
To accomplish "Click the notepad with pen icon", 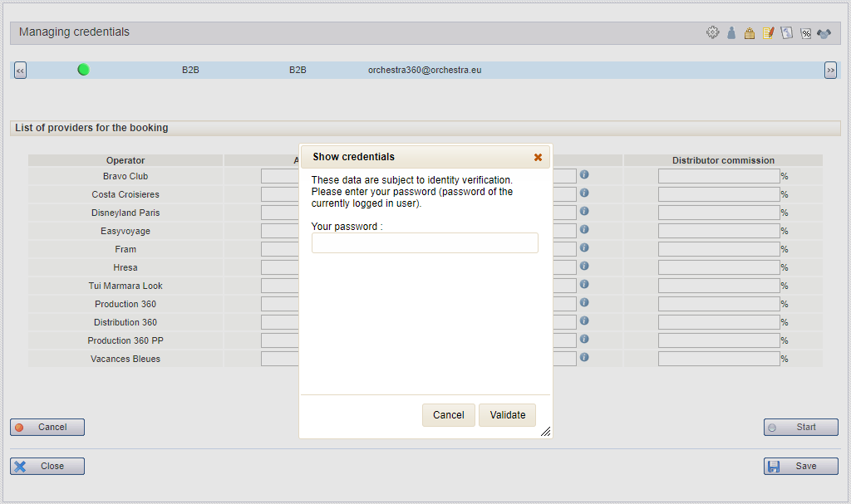I will pyautogui.click(x=768, y=33).
